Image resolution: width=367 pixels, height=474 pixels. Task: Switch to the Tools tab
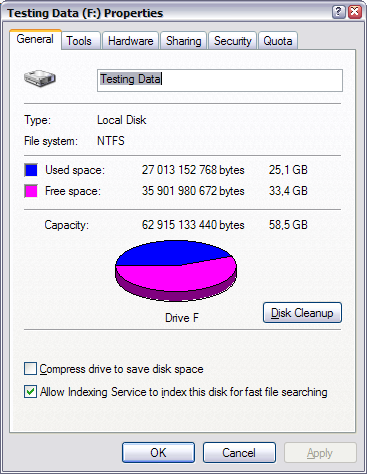click(x=81, y=41)
